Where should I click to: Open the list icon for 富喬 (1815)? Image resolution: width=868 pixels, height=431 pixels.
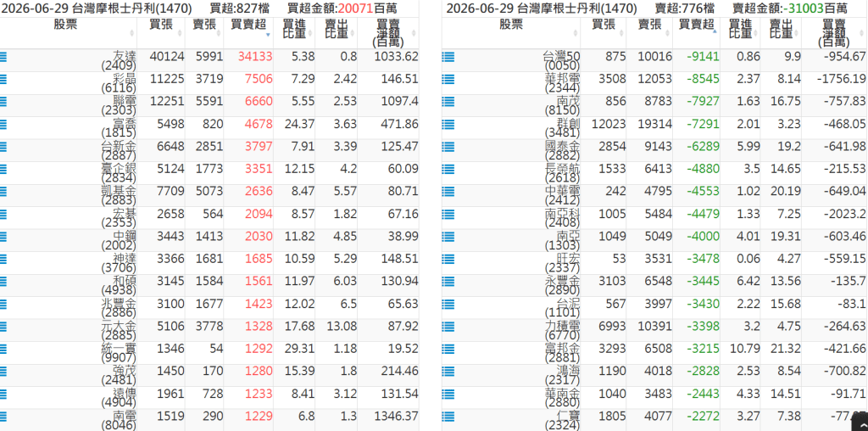click(3, 124)
